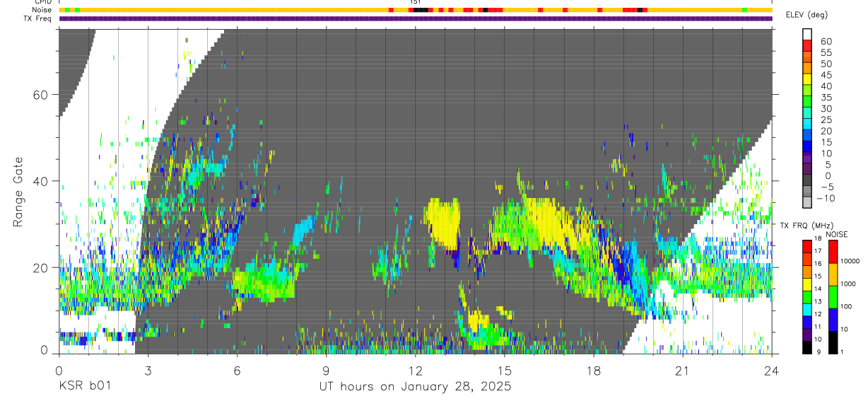Click the NOISE legend title
868x401 pixels.
836,234
